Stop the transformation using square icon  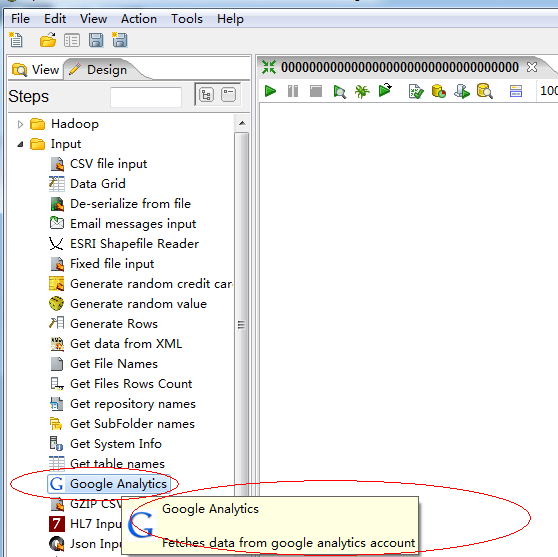[x=316, y=91]
